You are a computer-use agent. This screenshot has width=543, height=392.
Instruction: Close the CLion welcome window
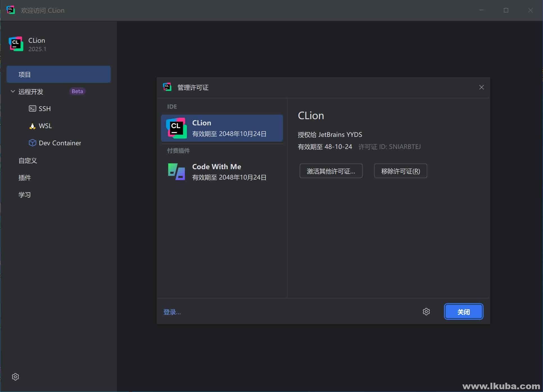tap(530, 10)
